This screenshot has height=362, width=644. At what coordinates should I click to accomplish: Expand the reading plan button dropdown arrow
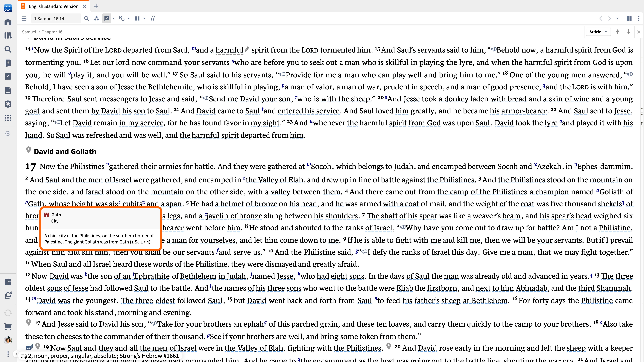[x=114, y=19]
